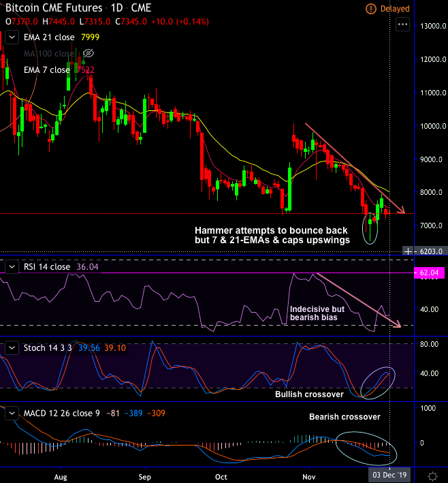Click the RSI value 36.04

[87, 267]
